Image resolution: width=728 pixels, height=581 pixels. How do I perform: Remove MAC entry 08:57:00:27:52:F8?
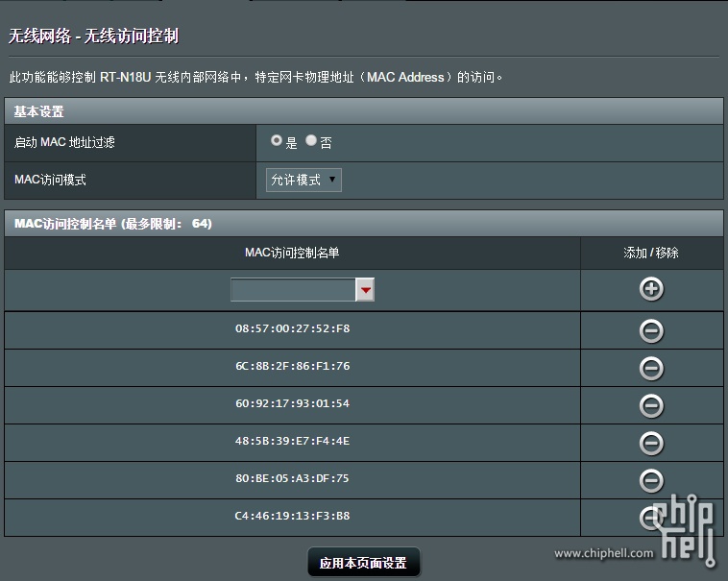point(651,331)
